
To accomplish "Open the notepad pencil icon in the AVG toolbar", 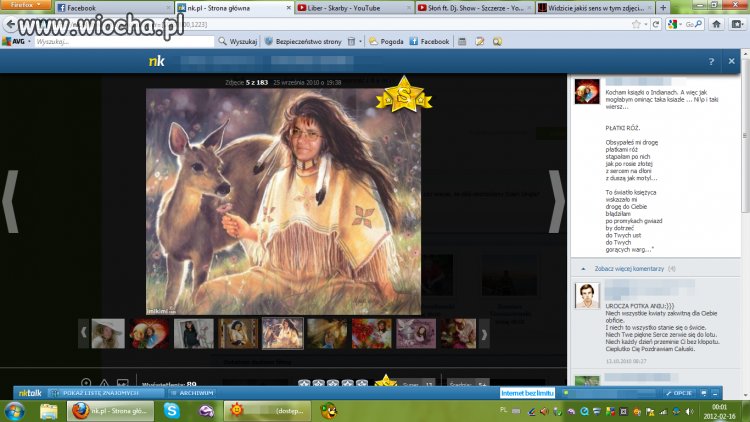I will [x=480, y=42].
